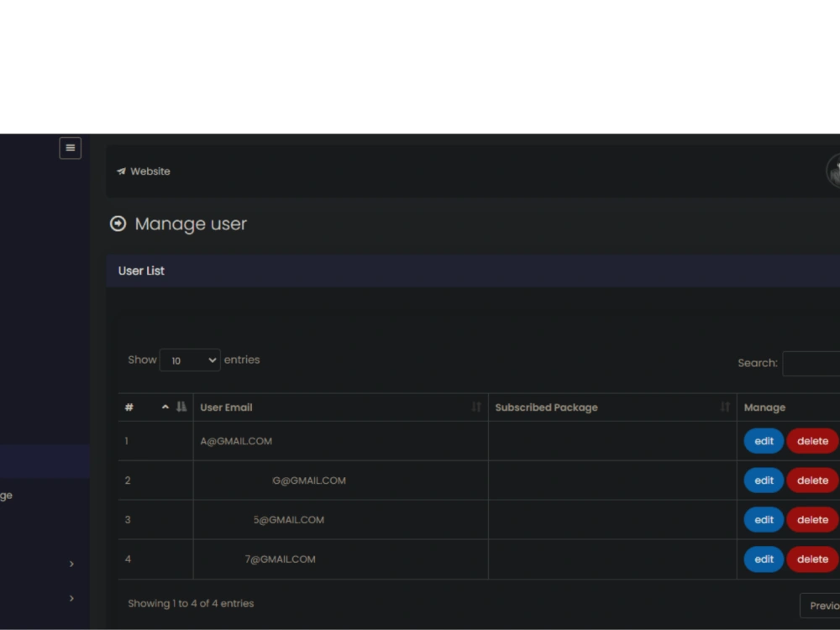Open the user avatar in the header
840x630 pixels.
click(x=833, y=171)
